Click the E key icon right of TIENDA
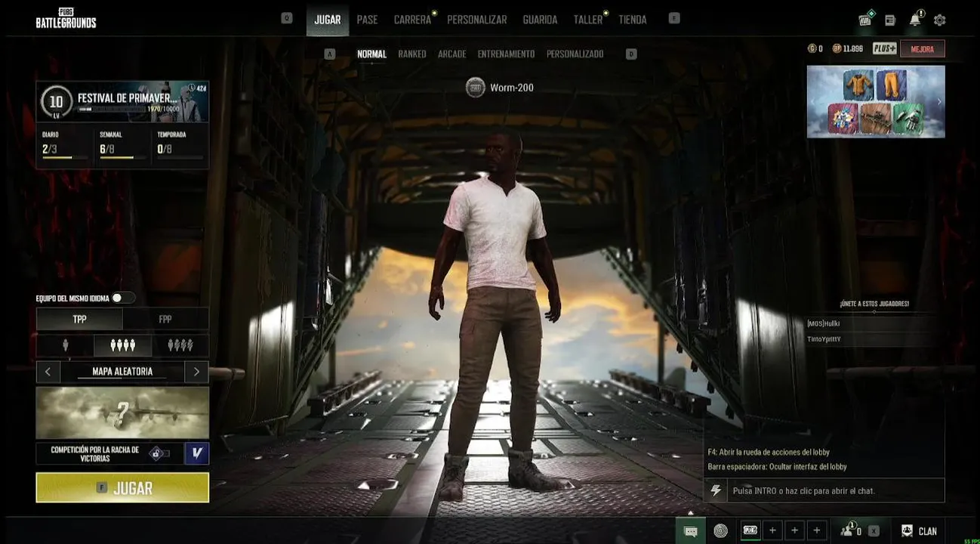Image resolution: width=980 pixels, height=544 pixels. click(674, 18)
